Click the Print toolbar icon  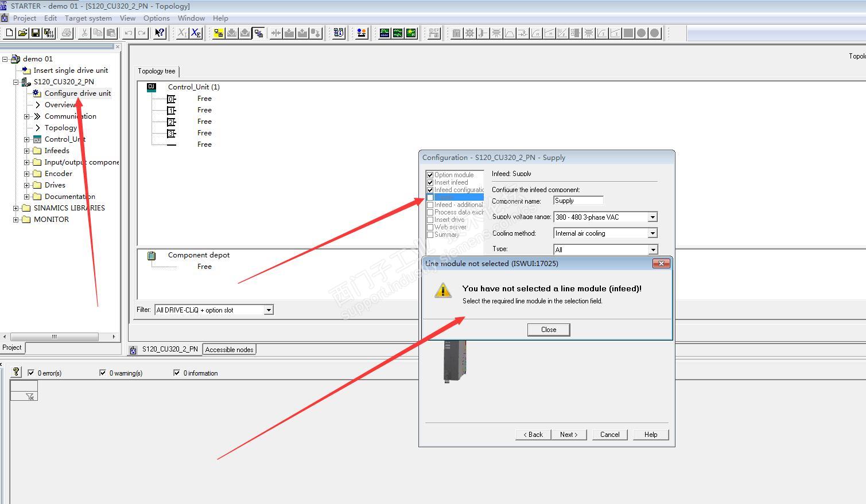pos(67,33)
